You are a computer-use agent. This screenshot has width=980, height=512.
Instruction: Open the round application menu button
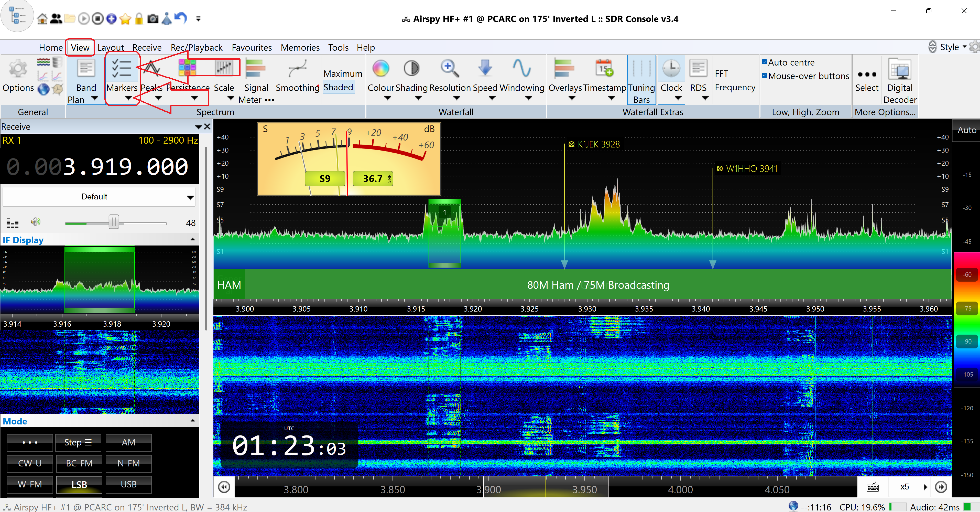pos(17,16)
